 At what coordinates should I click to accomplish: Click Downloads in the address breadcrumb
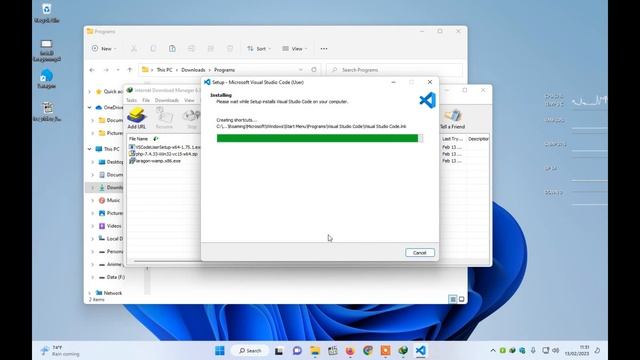click(193, 70)
